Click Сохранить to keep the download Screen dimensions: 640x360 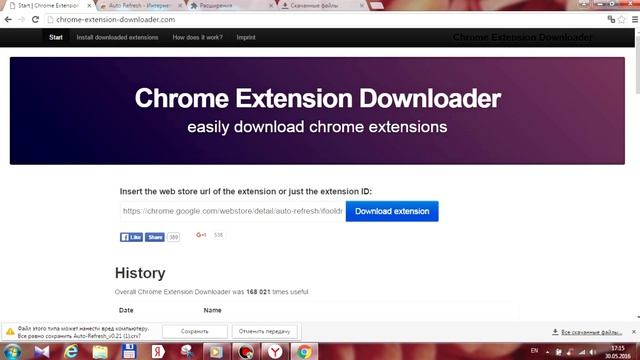coord(195,331)
